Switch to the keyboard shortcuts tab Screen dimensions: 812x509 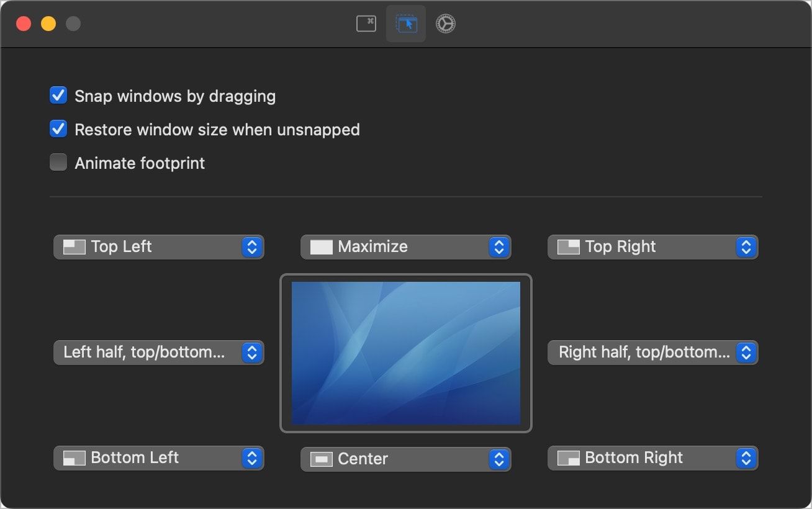click(366, 23)
